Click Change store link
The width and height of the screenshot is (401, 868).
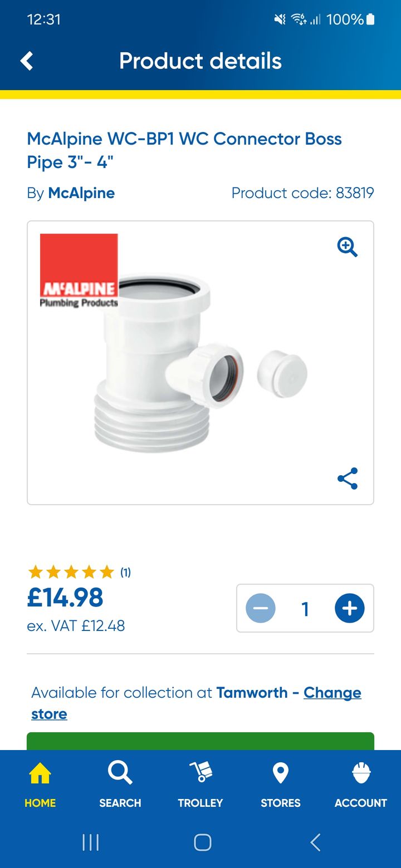tap(196, 703)
